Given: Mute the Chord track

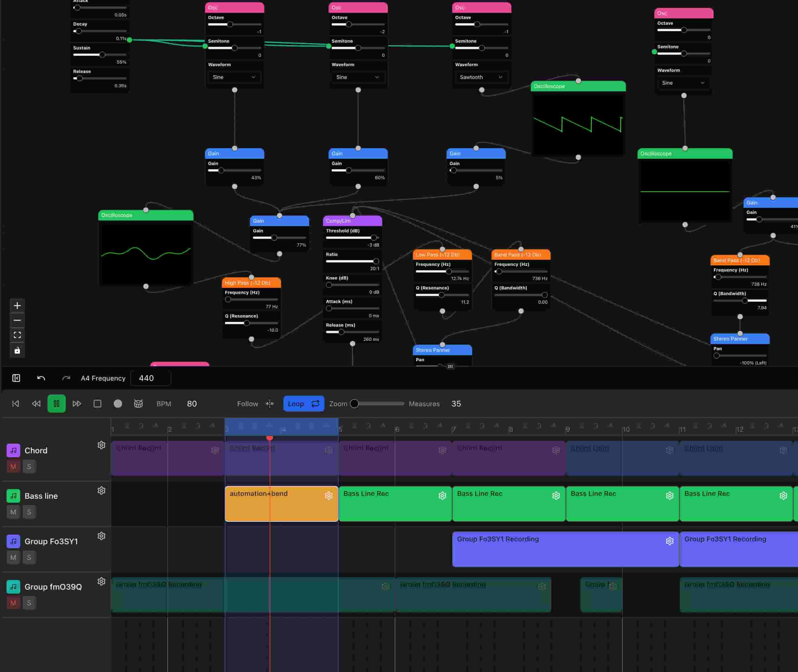Looking at the screenshot, I should 13,466.
